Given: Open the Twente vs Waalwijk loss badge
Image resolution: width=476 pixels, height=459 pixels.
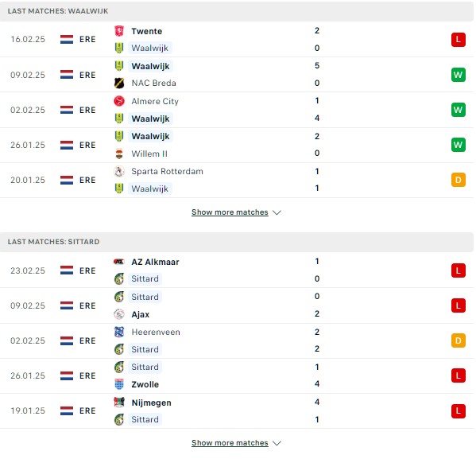Looking at the screenshot, I should pyautogui.click(x=458, y=40).
